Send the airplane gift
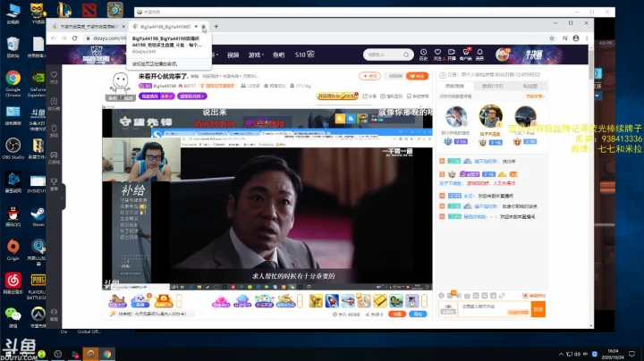The image size is (644, 361). 348,301
